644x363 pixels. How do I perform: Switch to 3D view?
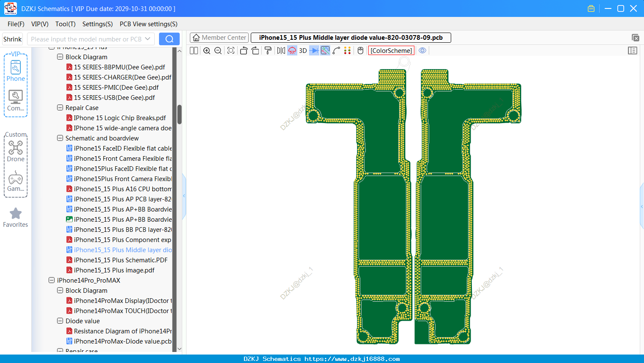click(x=303, y=50)
